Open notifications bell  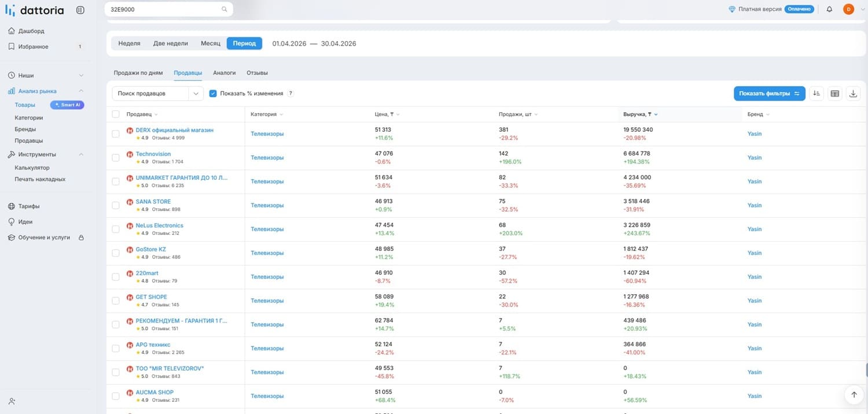tap(829, 9)
